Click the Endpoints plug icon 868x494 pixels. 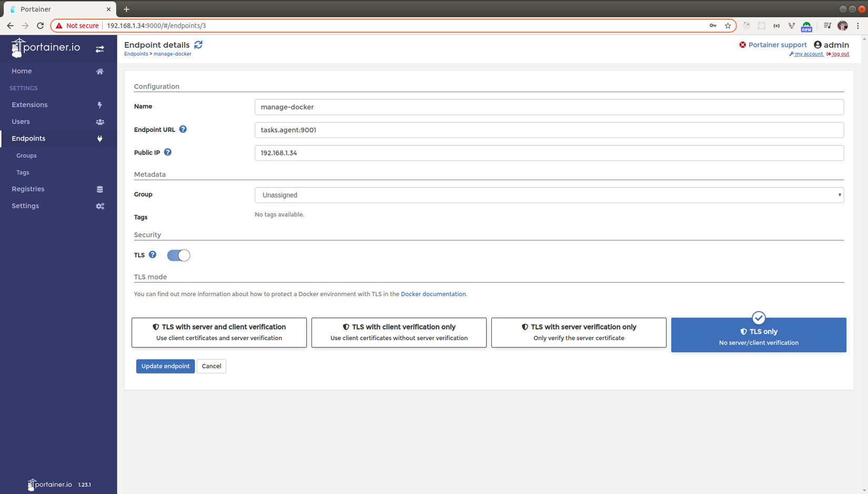99,139
